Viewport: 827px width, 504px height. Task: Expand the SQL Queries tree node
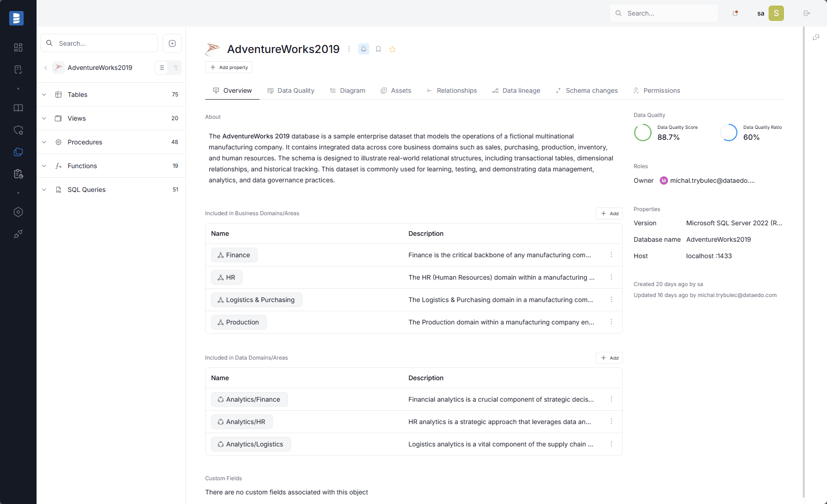pyautogui.click(x=44, y=190)
